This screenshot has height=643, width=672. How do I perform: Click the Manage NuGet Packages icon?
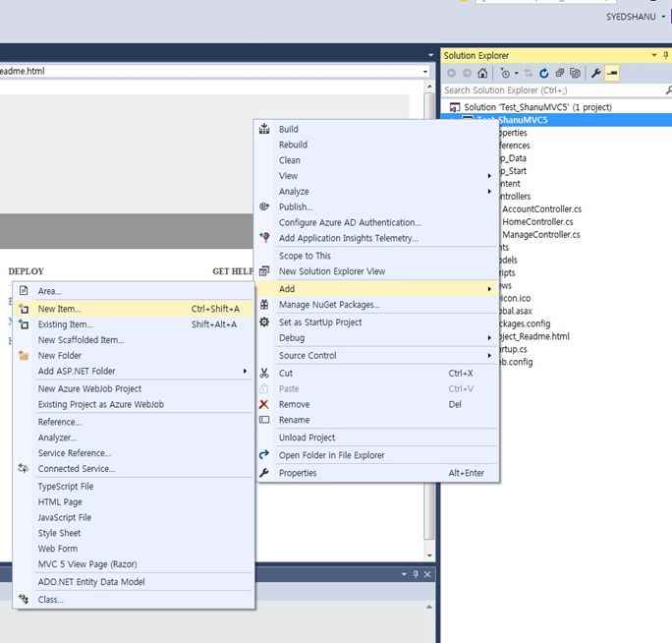click(264, 305)
